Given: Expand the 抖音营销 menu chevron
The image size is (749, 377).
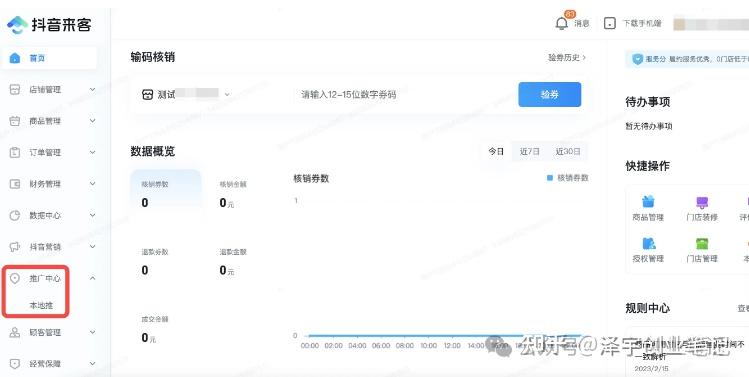Looking at the screenshot, I should (93, 247).
